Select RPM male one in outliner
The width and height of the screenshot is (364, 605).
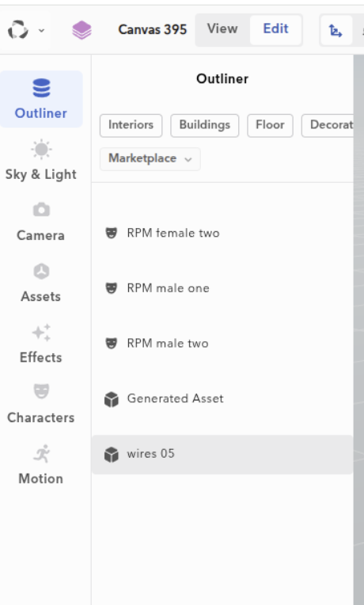tap(222, 288)
